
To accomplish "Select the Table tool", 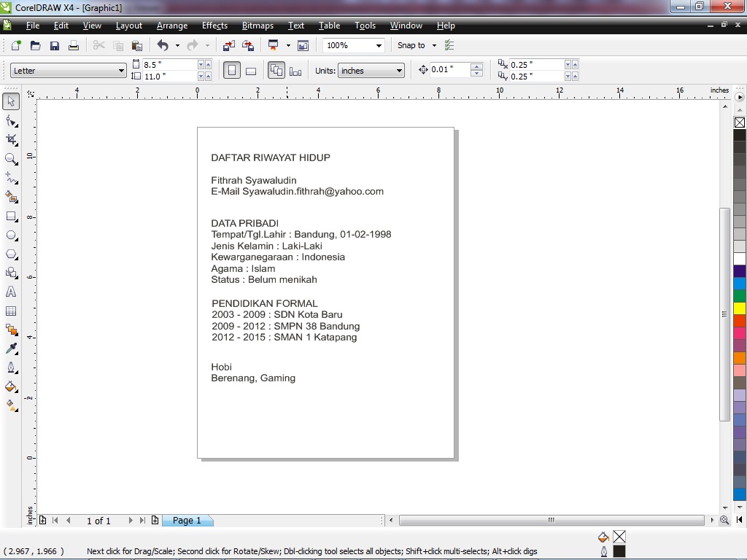I will 11,311.
